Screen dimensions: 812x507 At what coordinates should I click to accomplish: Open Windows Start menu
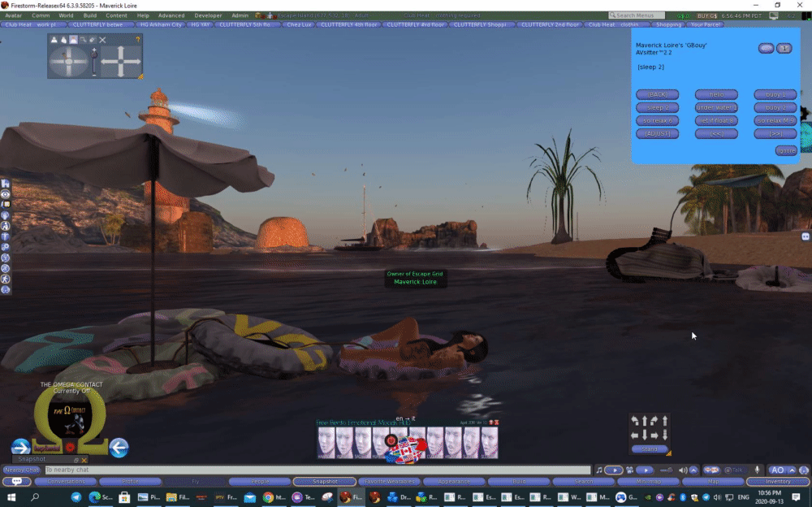click(11, 497)
